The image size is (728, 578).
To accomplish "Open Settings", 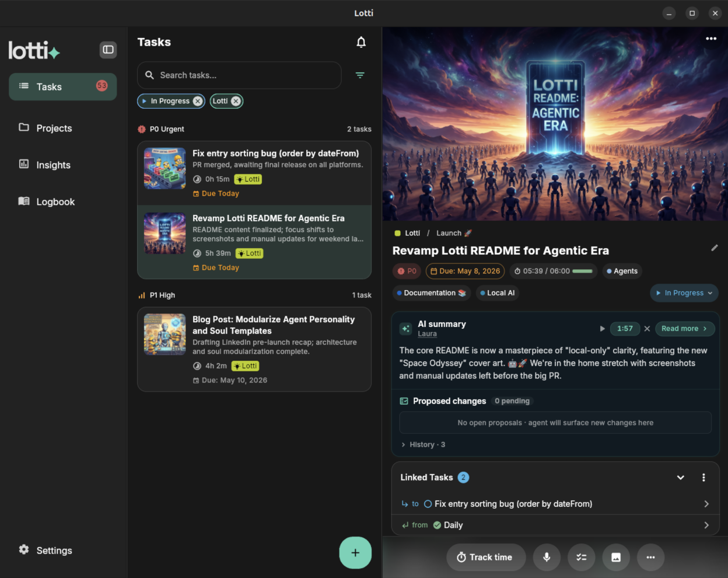I will [63, 550].
